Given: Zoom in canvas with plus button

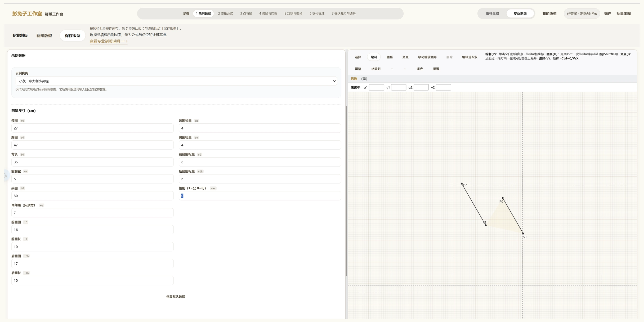Looking at the screenshot, I should (x=405, y=69).
